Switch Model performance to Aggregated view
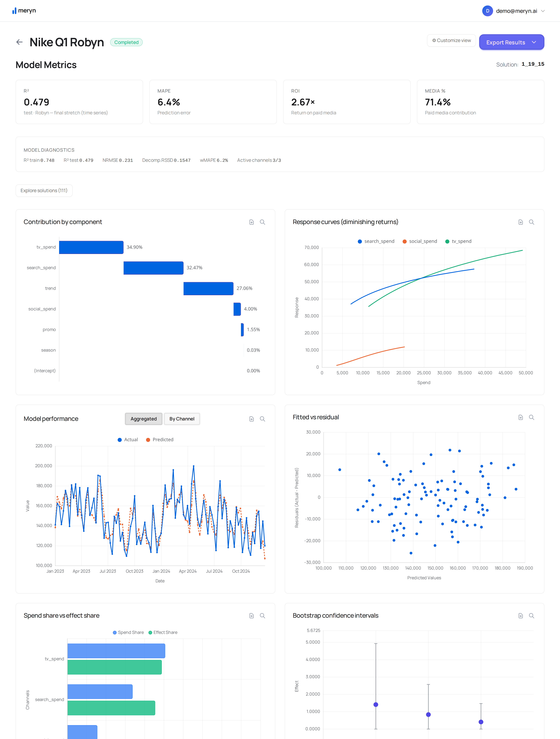The height and width of the screenshot is (739, 560). 144,419
